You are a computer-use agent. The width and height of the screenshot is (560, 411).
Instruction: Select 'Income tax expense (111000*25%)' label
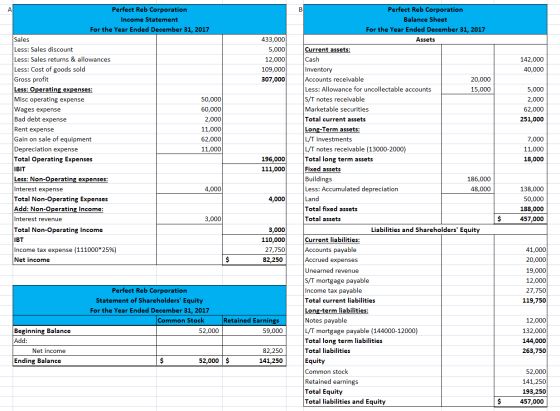(65, 250)
